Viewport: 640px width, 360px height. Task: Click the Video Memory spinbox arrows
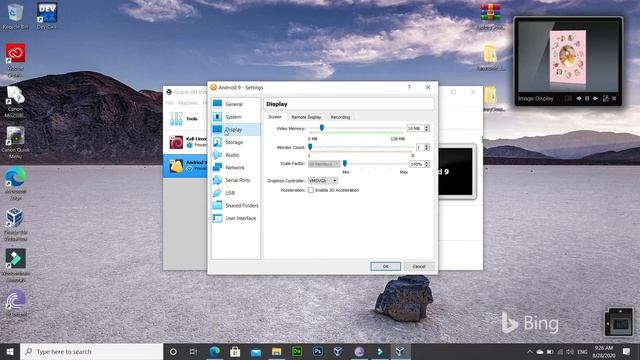[427, 128]
